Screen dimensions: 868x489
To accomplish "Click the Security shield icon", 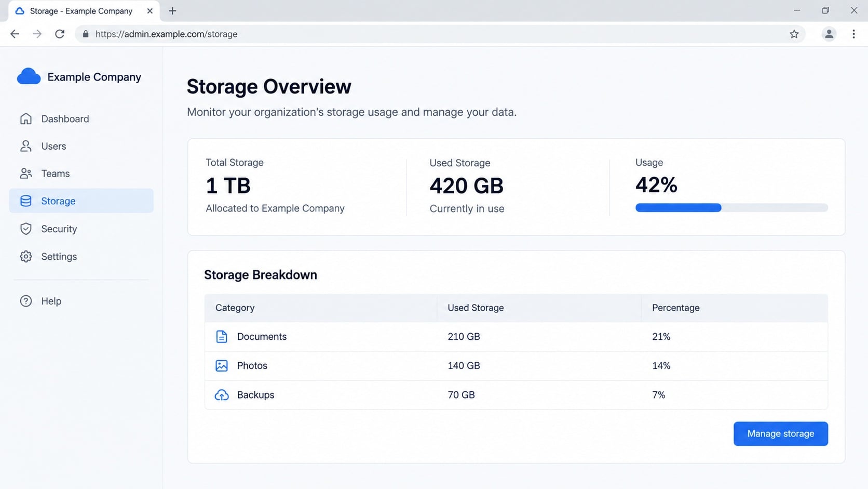I will click(26, 229).
